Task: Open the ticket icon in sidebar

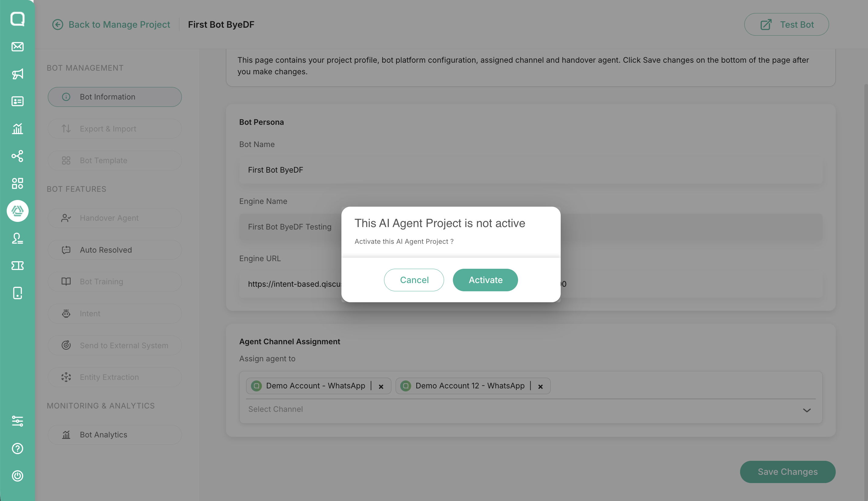Action: [18, 265]
